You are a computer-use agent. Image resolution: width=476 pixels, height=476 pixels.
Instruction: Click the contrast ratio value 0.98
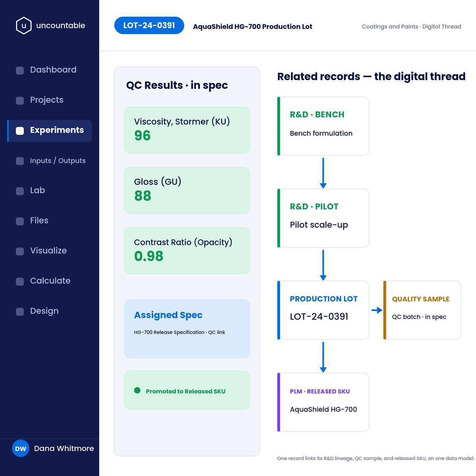(149, 256)
